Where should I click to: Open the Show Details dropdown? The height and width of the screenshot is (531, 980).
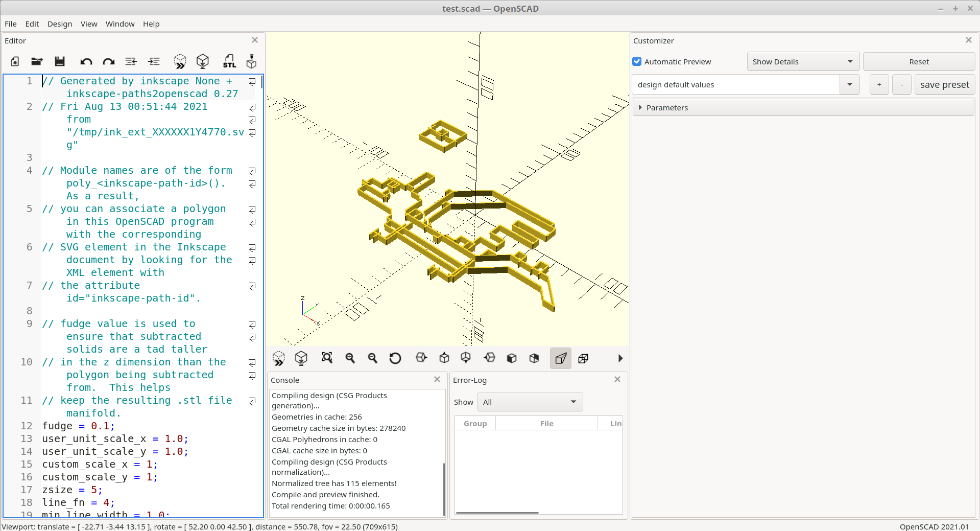[x=803, y=61]
